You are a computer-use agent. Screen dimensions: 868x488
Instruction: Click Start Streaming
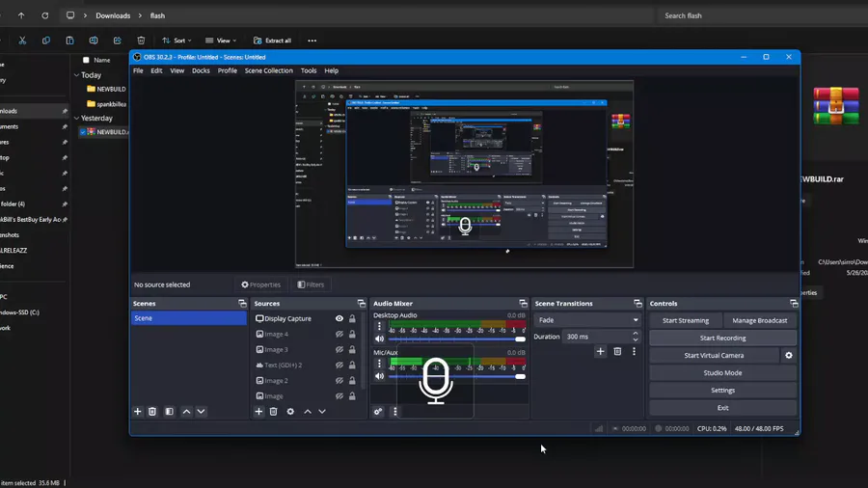point(686,320)
